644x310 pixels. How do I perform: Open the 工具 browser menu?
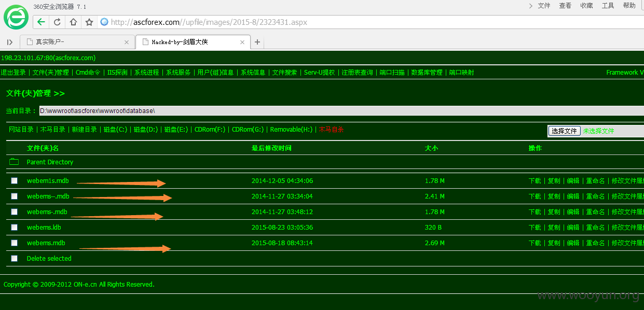pos(608,6)
